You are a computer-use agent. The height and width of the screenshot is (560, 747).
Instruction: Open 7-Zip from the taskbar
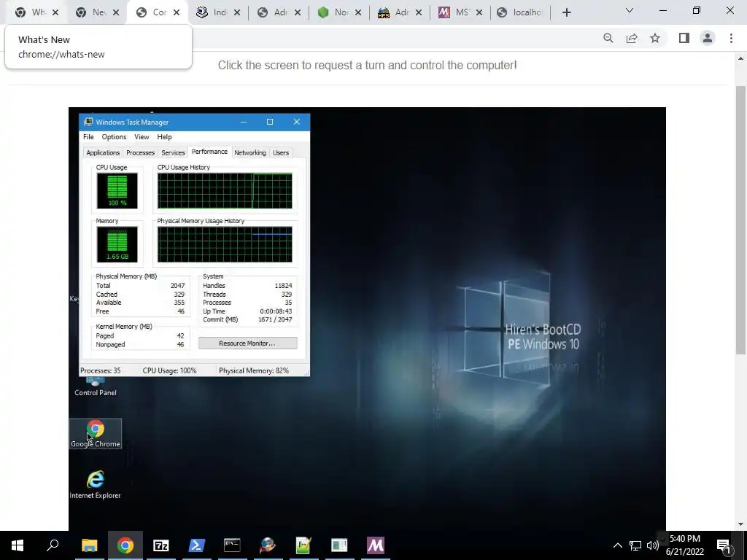pyautogui.click(x=161, y=545)
